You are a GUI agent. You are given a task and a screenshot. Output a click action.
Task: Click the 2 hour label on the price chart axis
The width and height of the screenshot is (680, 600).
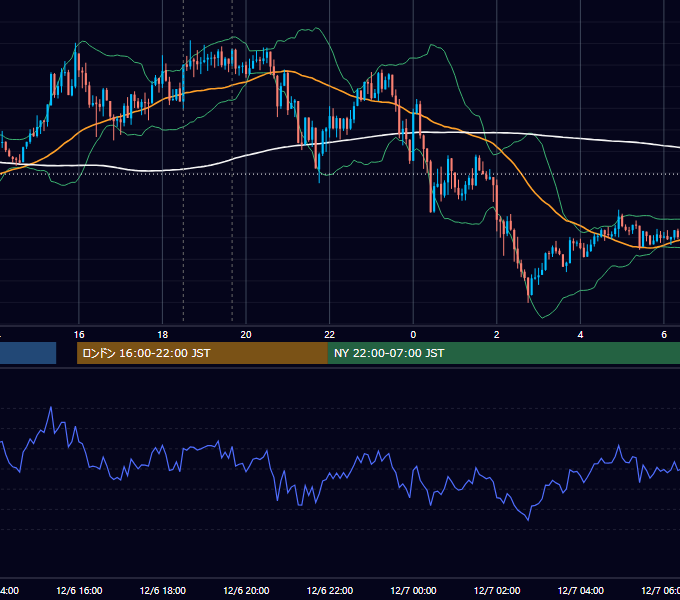tap(497, 335)
